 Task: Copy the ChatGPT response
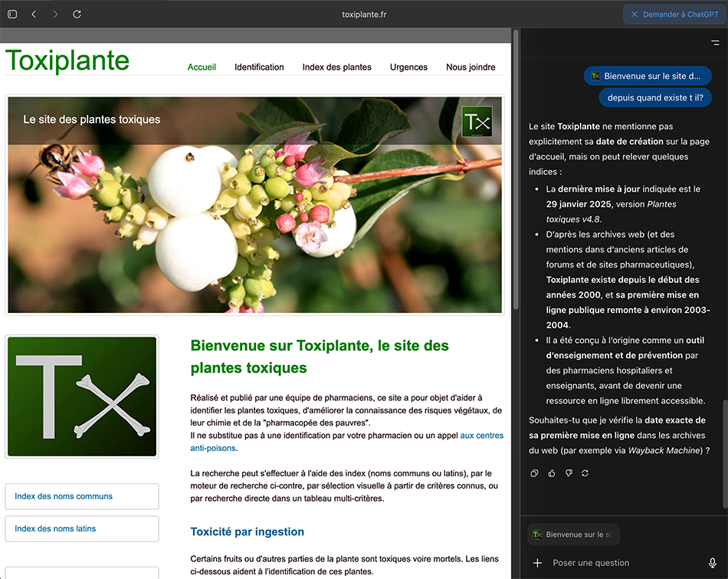(535, 473)
